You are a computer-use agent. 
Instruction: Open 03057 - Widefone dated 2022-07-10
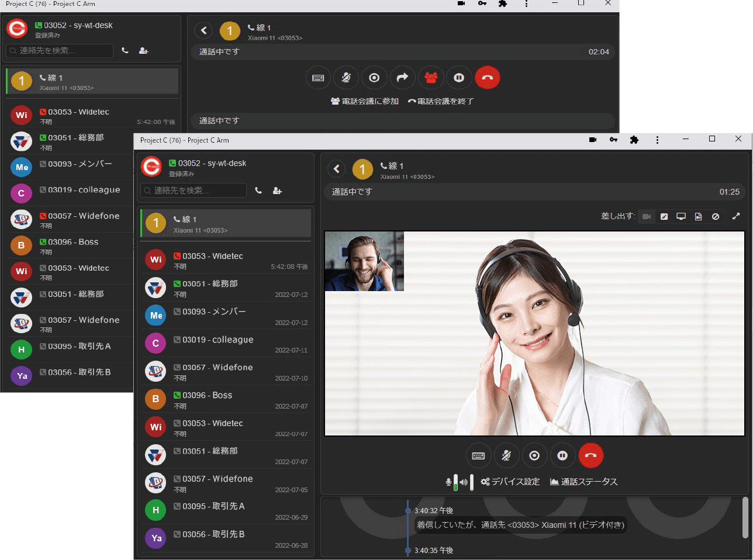pyautogui.click(x=226, y=372)
